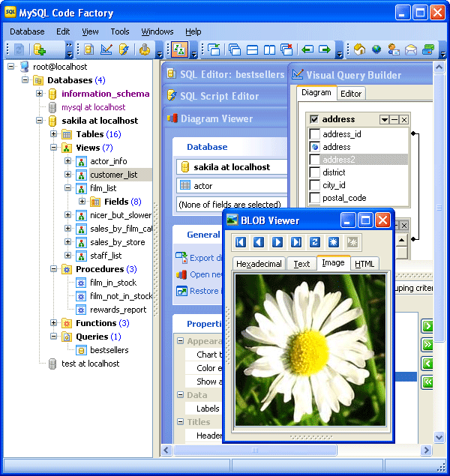Click Visual Query Builder chart icon in toolbar

point(106,49)
